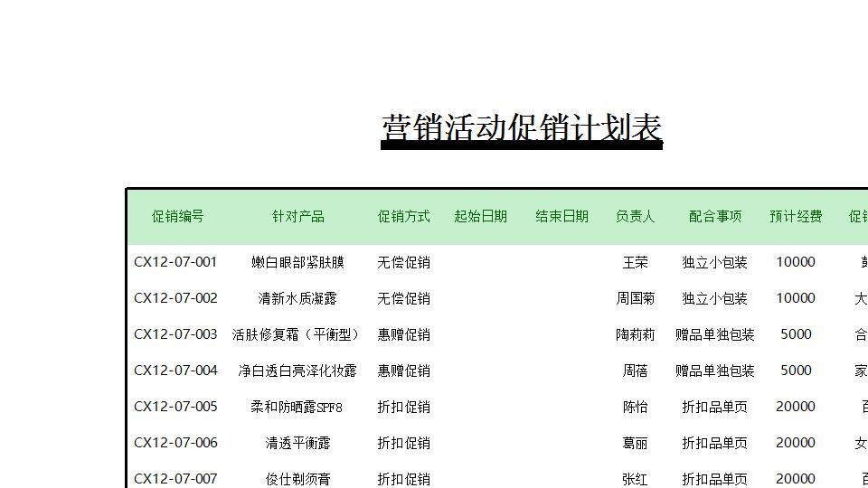The image size is (868, 488).
Task: Select responsible person 周蓓
Action: [635, 371]
